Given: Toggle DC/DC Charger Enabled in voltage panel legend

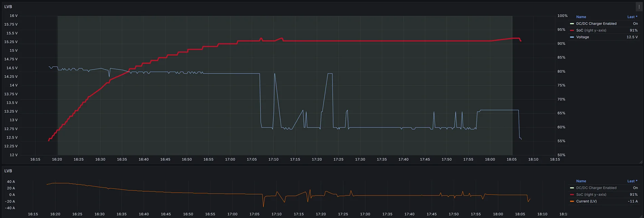Looking at the screenshot, I should point(596,24).
